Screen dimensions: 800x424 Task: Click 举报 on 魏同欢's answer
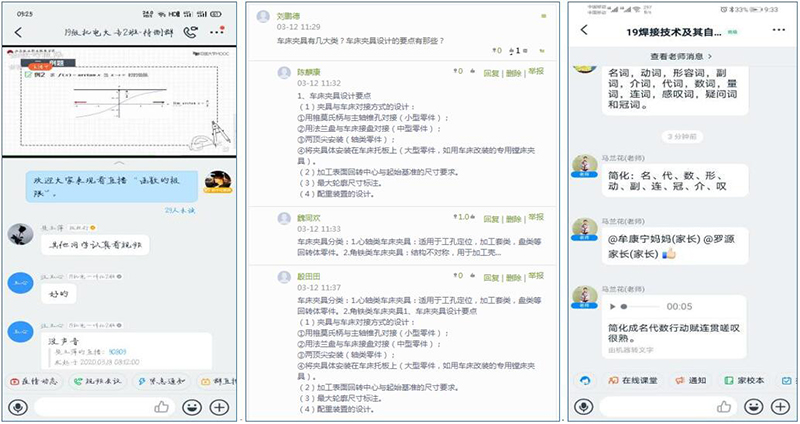[x=536, y=215]
